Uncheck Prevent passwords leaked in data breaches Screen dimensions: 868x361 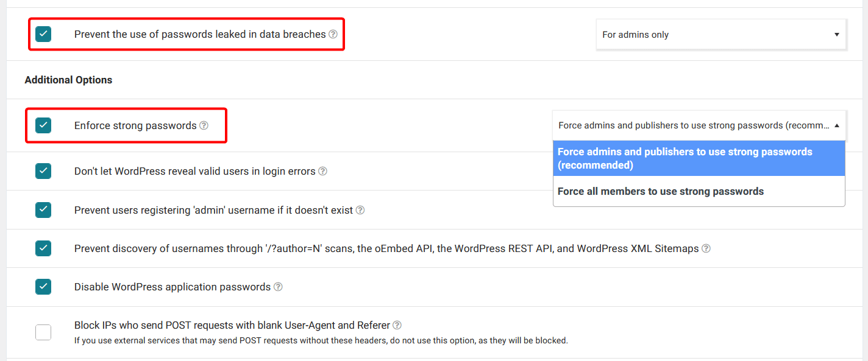[x=43, y=34]
